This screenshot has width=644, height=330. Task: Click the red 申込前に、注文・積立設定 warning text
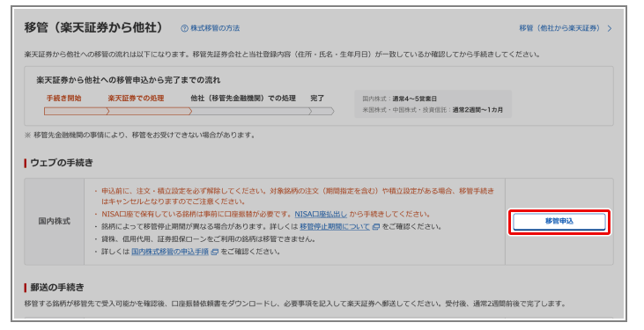pos(298,196)
